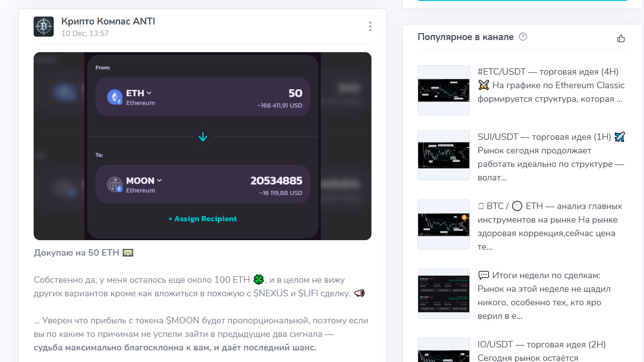Click the post timestamp 10 Dec, 13:57
644x362 pixels.
point(85,34)
